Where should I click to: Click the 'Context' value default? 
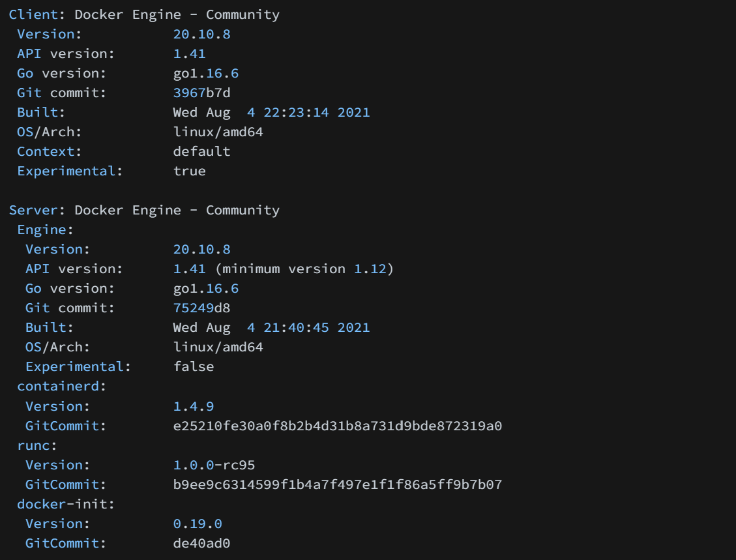point(201,151)
